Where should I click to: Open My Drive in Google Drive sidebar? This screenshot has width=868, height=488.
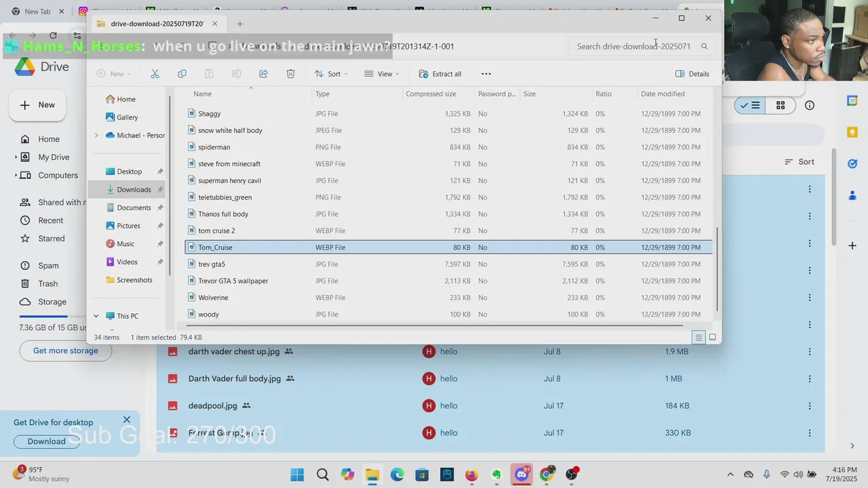(x=54, y=157)
